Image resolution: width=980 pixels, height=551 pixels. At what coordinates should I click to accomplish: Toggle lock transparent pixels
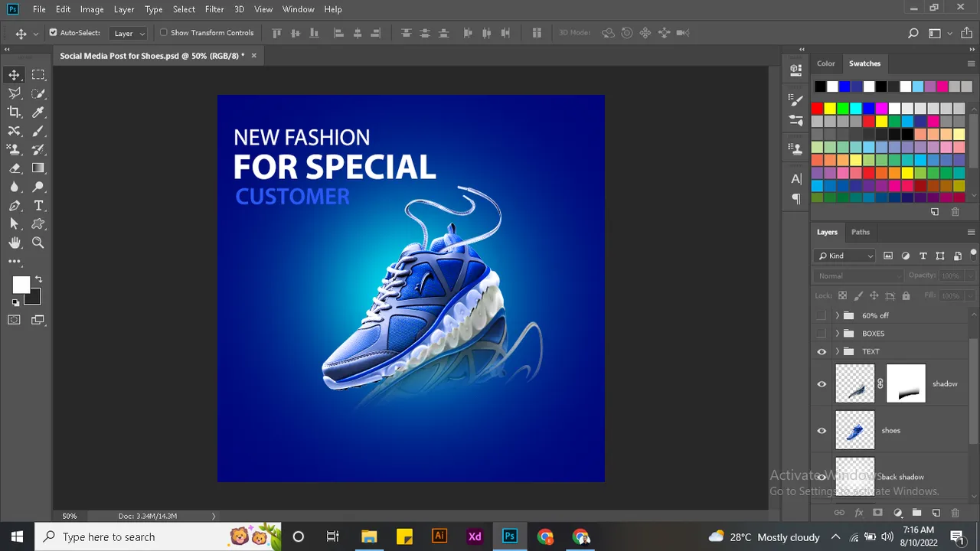[x=842, y=295]
